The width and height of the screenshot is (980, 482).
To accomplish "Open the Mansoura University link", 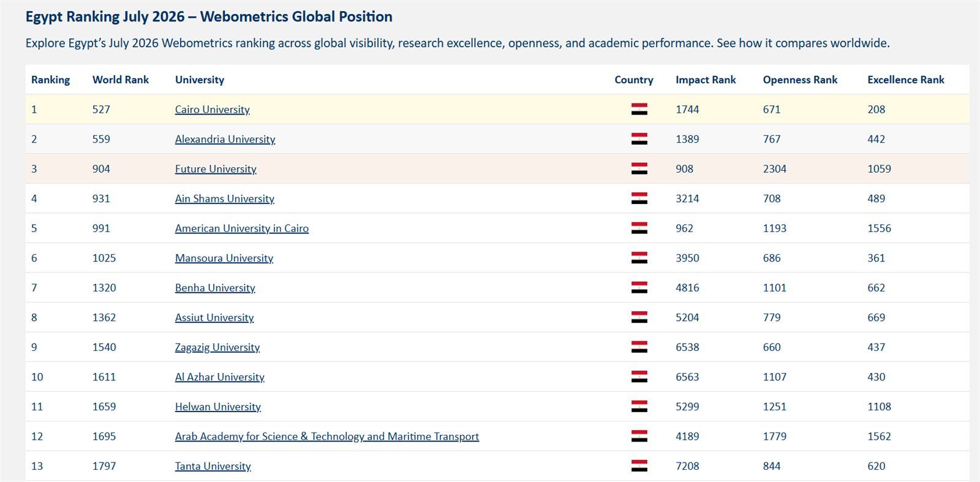I will click(224, 258).
